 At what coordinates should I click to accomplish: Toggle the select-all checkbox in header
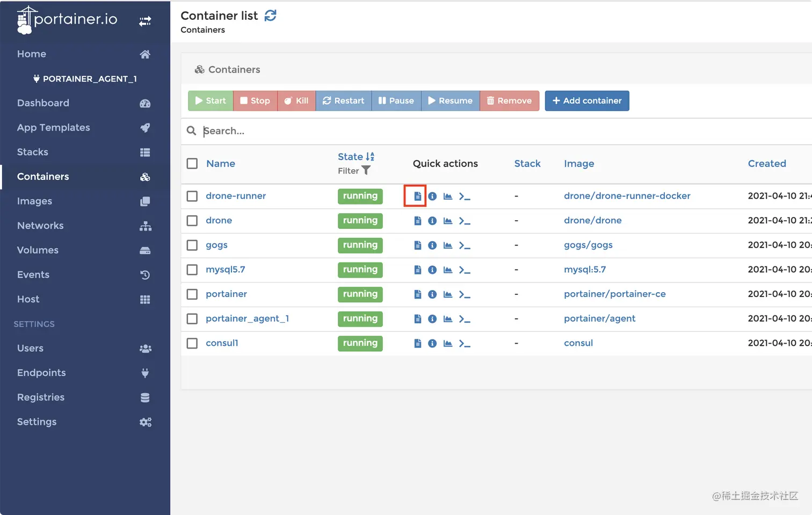(x=192, y=163)
